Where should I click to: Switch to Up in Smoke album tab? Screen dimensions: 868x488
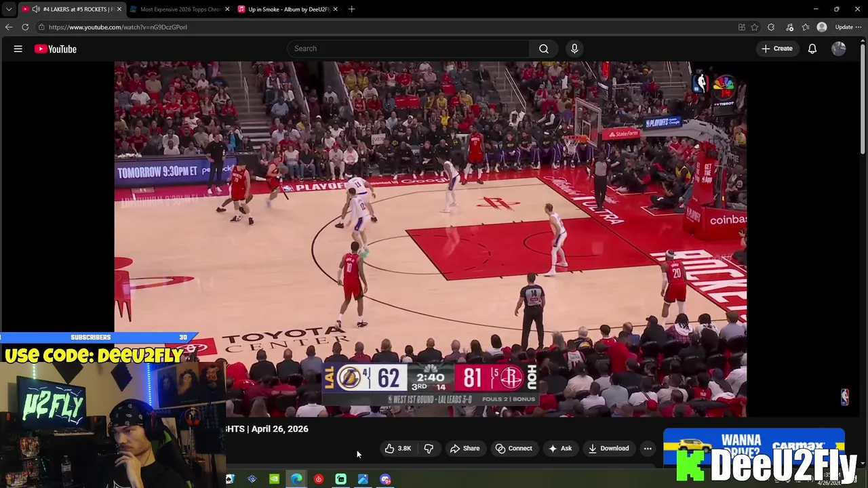coord(289,9)
